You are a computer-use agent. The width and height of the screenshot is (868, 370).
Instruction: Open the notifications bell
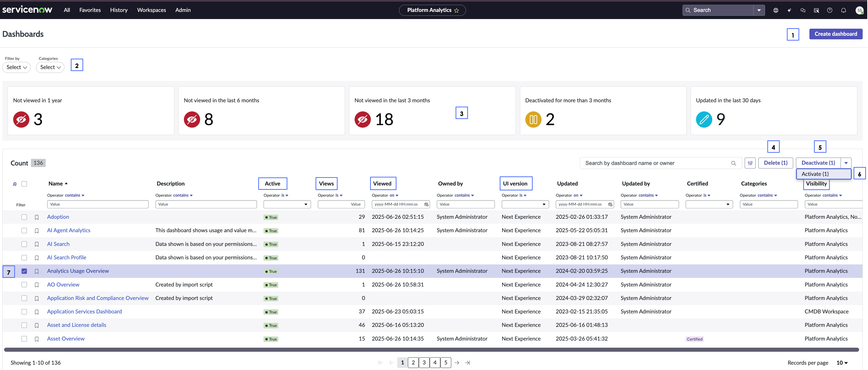[843, 10]
